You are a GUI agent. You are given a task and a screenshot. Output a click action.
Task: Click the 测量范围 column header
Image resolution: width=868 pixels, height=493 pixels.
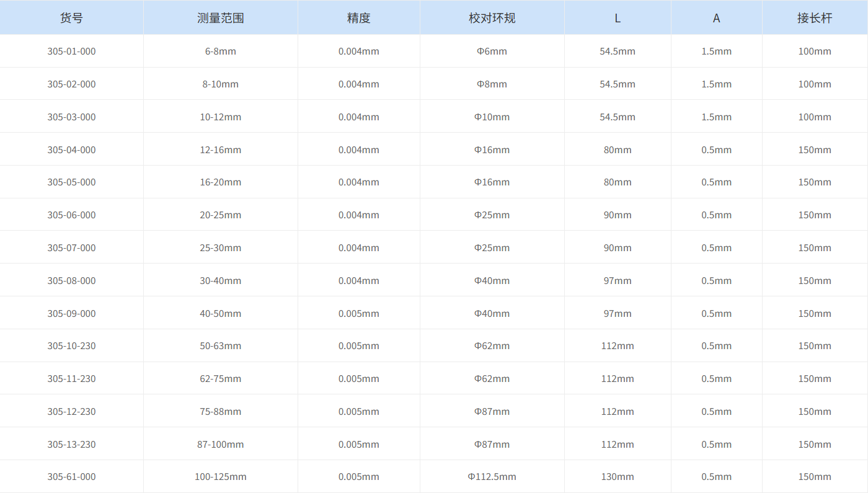tap(220, 17)
